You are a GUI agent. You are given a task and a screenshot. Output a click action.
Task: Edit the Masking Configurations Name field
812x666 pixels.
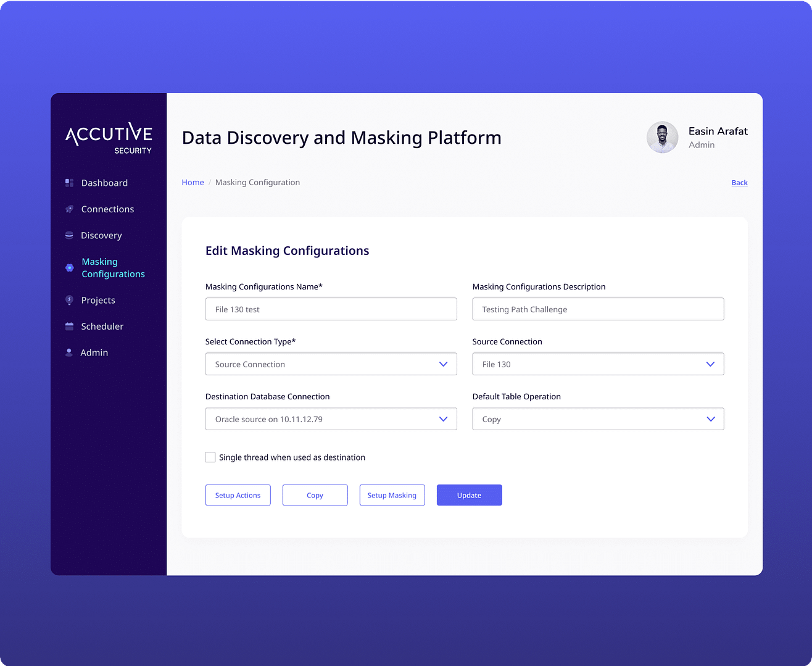point(331,309)
